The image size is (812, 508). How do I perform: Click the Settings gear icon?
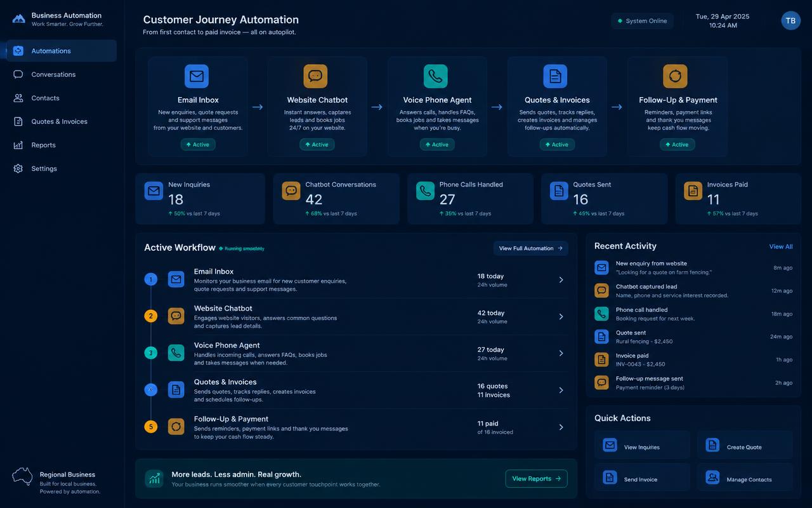(18, 168)
